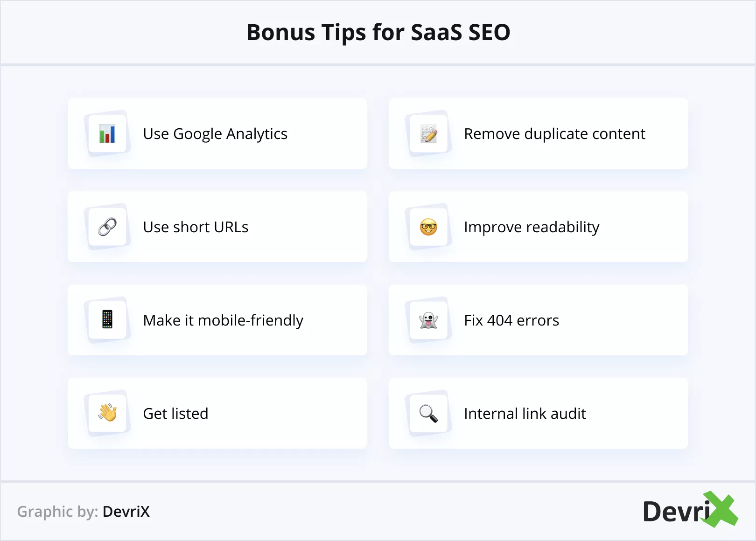Click the Bonus Tips for SaaS SEO heading
The image size is (756, 541).
[x=378, y=32]
